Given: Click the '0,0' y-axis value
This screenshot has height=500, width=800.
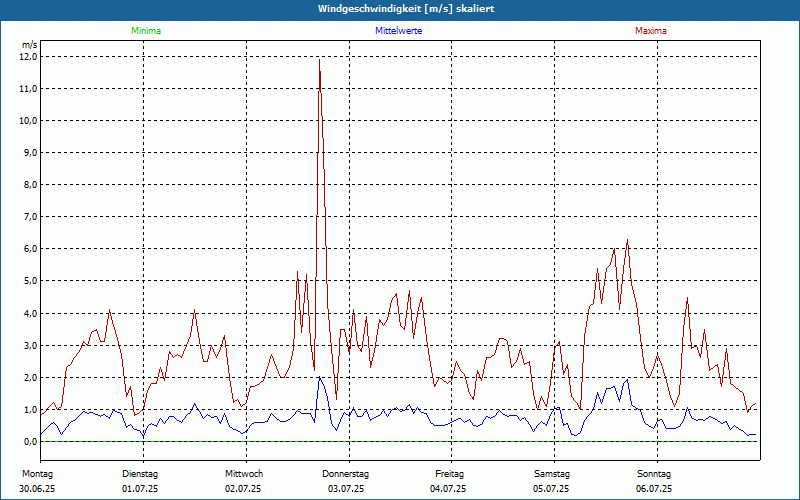Looking at the screenshot, I should 31,442.
